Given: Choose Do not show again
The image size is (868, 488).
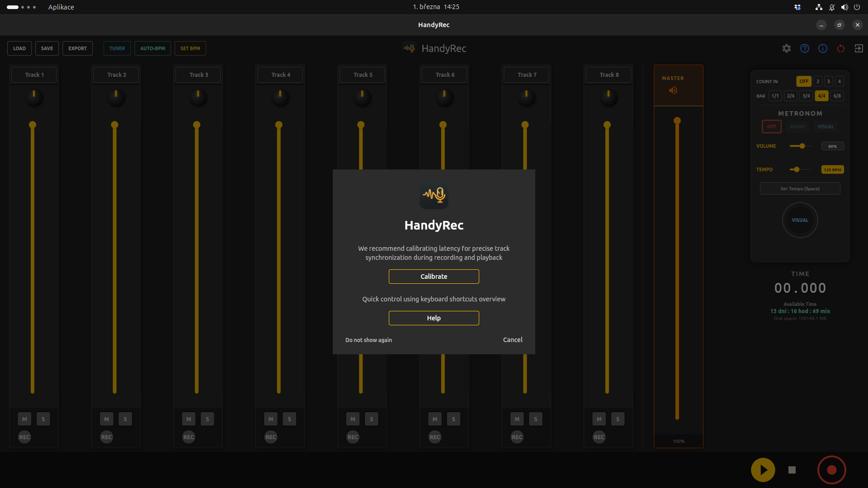Looking at the screenshot, I should pyautogui.click(x=368, y=340).
